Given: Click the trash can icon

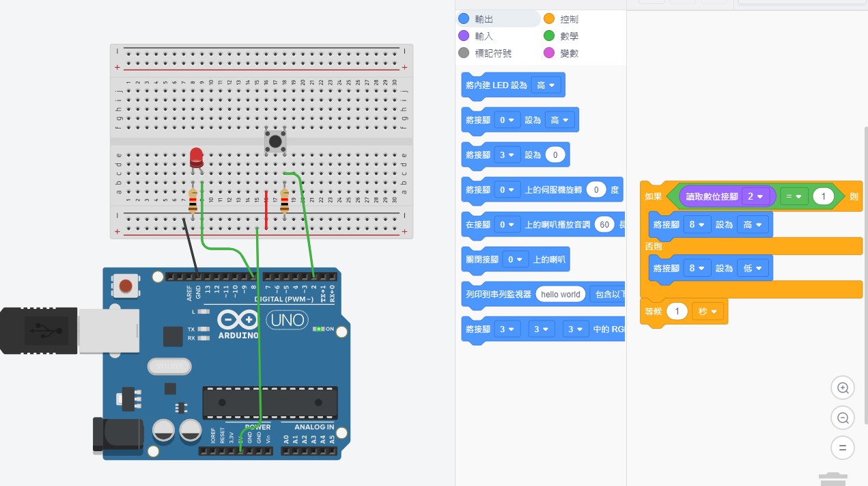Looking at the screenshot, I should click(x=832, y=478).
